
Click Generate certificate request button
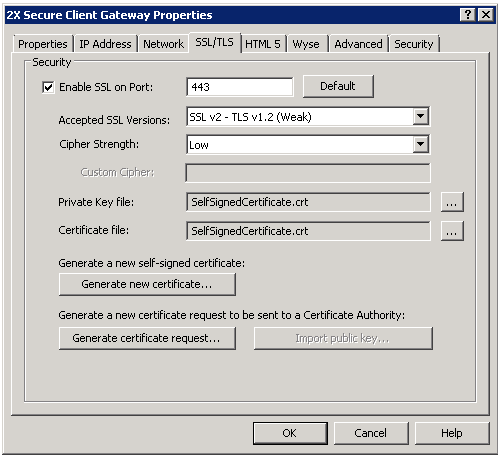pyautogui.click(x=147, y=338)
